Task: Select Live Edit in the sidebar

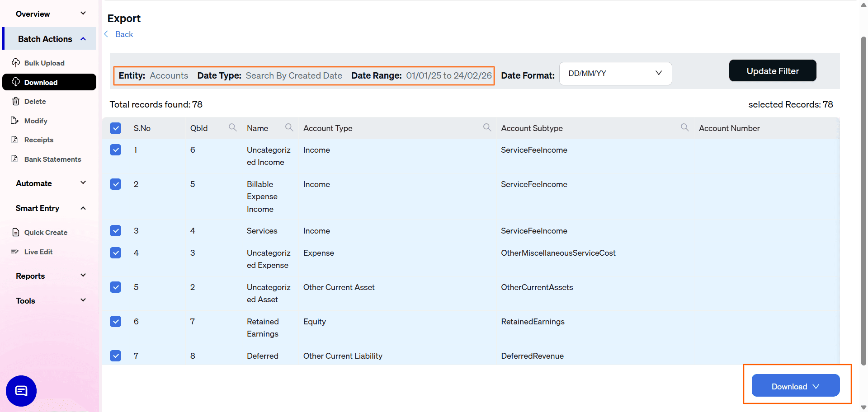Action: point(38,252)
